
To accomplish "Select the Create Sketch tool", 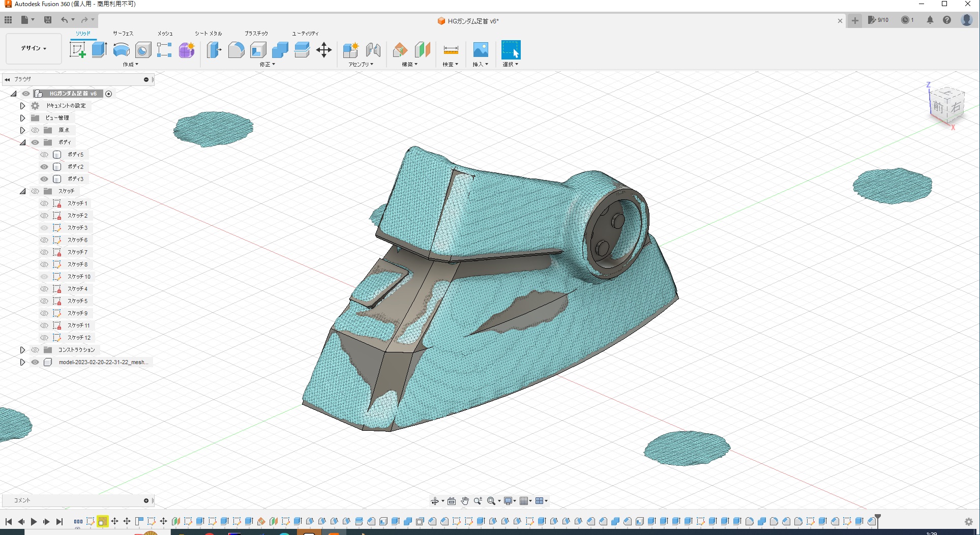I will [x=77, y=50].
